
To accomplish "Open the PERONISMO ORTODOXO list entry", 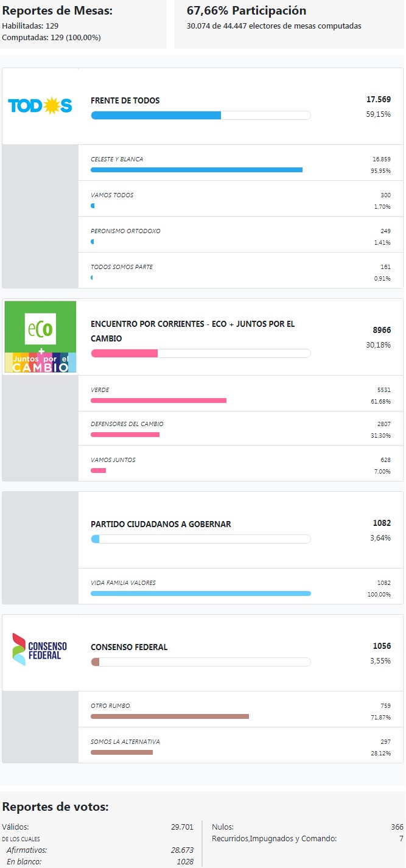I will (x=240, y=234).
